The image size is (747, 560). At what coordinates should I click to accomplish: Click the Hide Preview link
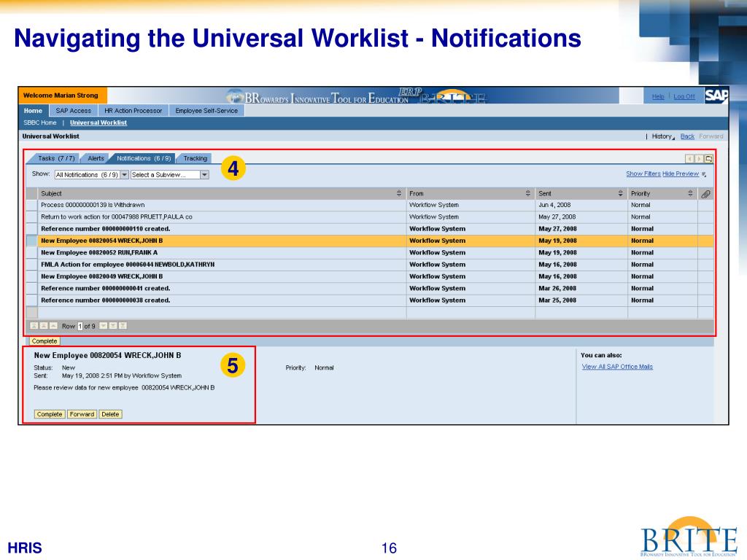point(681,174)
